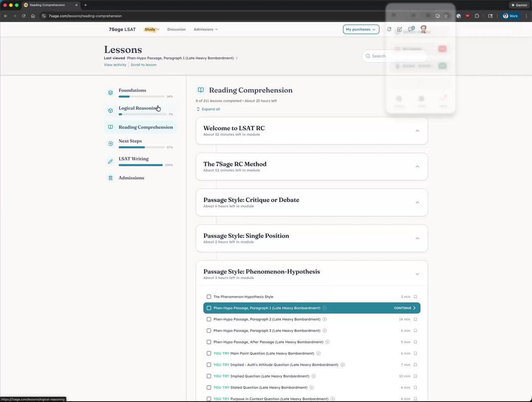Click the Lessons search field
The height and width of the screenshot is (402, 532).
point(394,56)
